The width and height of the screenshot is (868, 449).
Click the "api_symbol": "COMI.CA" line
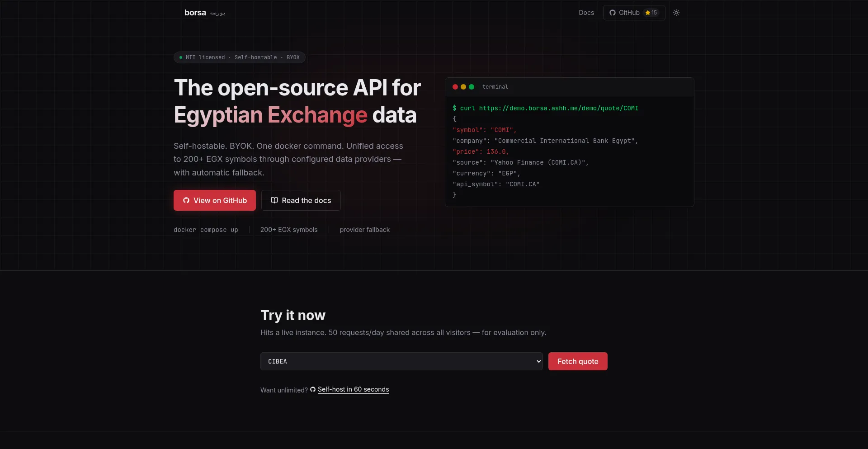click(496, 184)
